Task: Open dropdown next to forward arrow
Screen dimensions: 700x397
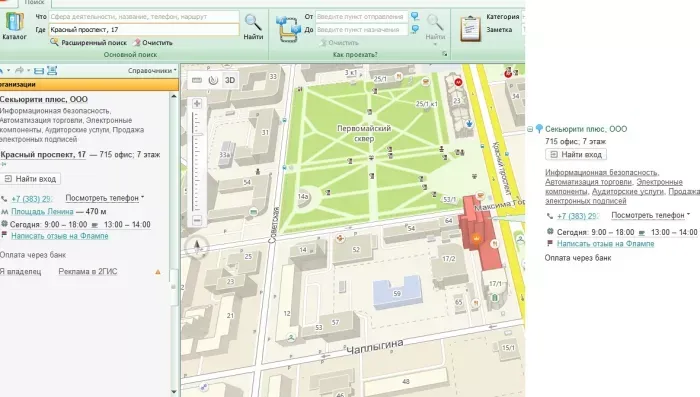Action: (x=28, y=71)
